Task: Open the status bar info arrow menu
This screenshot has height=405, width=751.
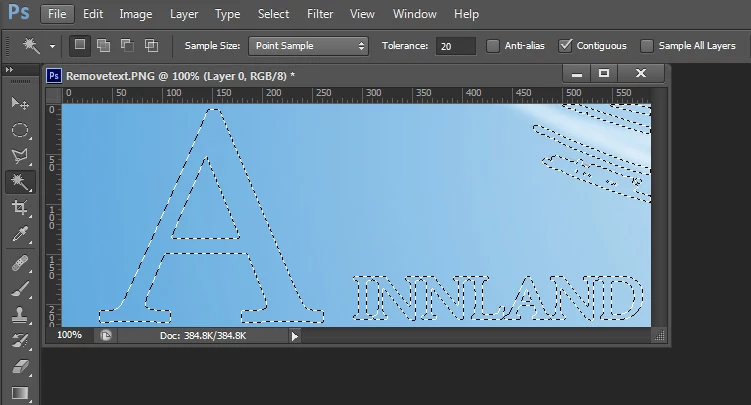Action: (x=295, y=336)
